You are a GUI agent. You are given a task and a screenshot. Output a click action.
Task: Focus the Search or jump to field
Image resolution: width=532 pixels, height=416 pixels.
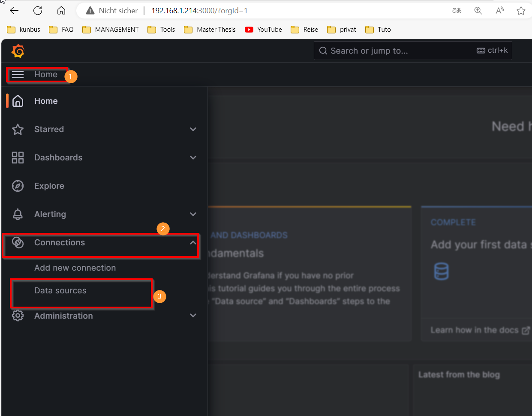pyautogui.click(x=413, y=51)
